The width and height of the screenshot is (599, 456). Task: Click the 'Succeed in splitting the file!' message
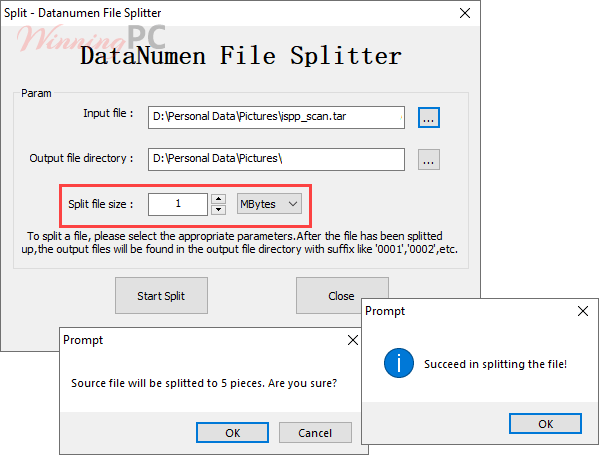495,364
